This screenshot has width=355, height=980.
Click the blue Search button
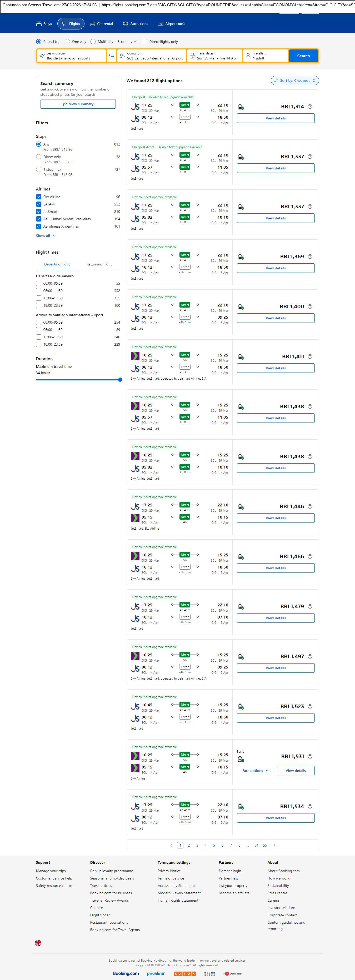pos(303,56)
